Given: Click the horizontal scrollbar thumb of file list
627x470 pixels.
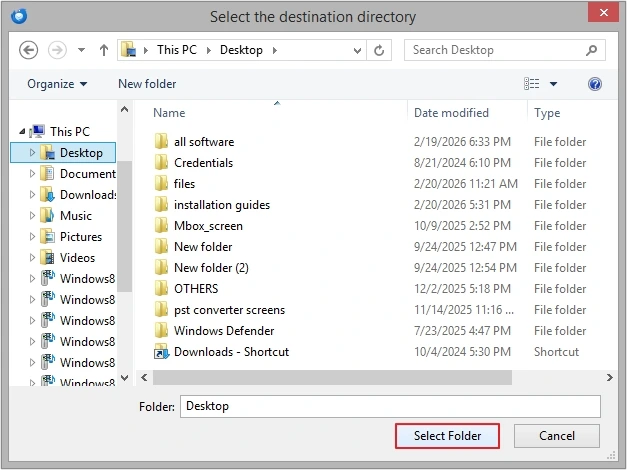Looking at the screenshot, I should pyautogui.click(x=332, y=377).
